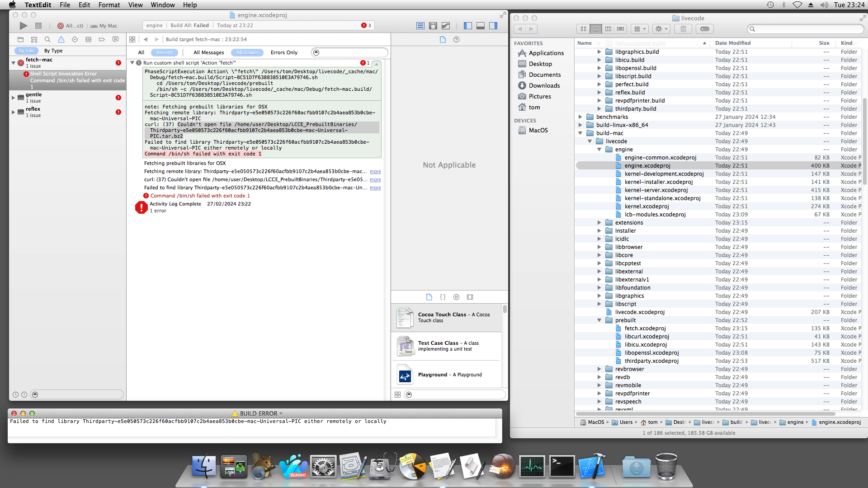The image size is (868, 488).
Task: Expand the extensions folder in Finder
Action: click(599, 223)
